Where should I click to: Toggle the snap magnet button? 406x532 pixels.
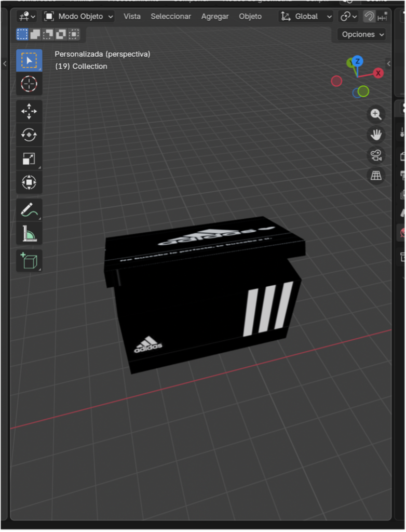click(369, 16)
